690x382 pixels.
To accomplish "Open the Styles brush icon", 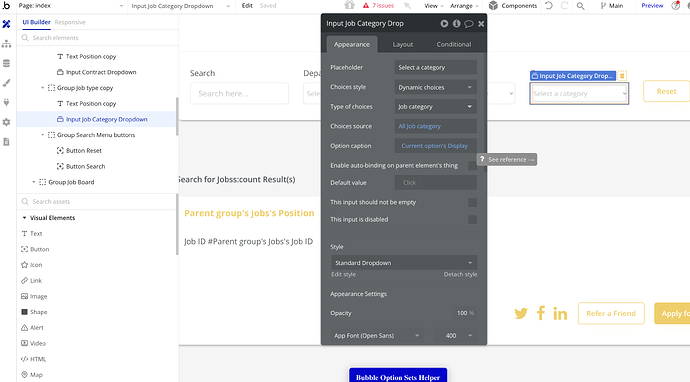I will tap(6, 83).
